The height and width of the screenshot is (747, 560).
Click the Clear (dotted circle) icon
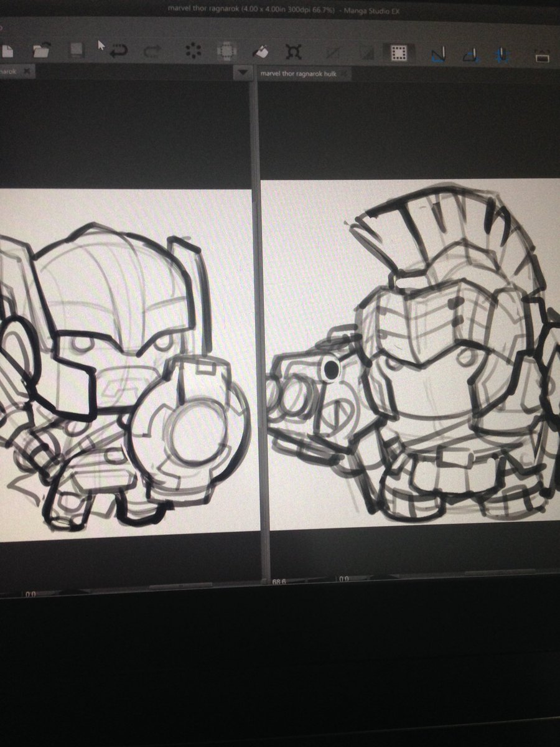coord(194,52)
